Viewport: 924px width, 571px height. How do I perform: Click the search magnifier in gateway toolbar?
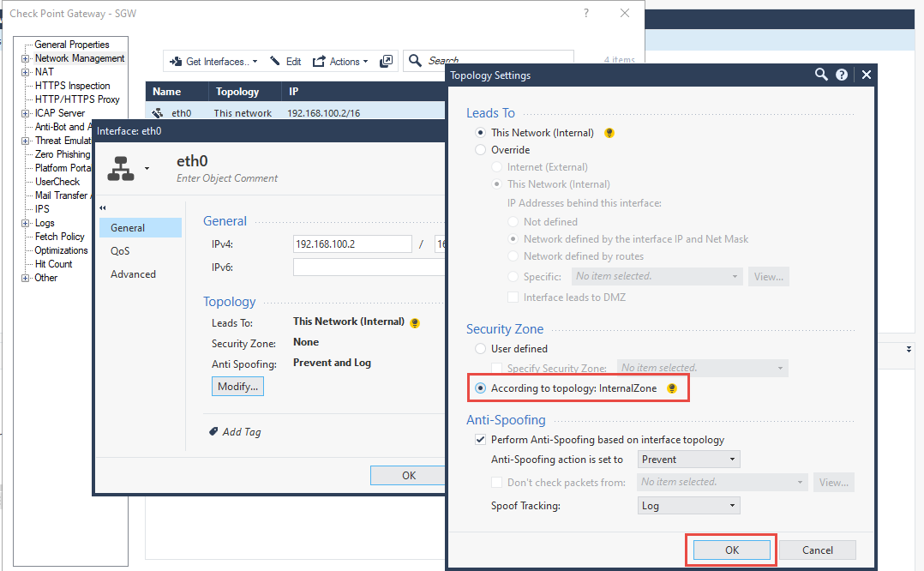click(x=415, y=61)
